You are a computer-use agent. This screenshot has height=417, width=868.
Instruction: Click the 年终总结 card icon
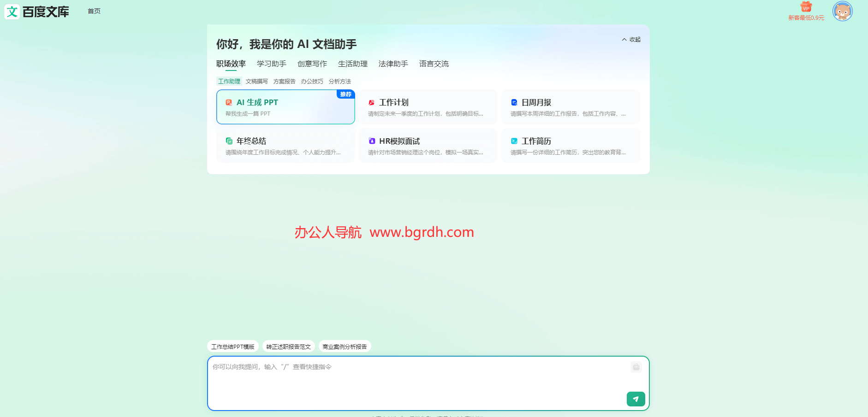click(229, 141)
